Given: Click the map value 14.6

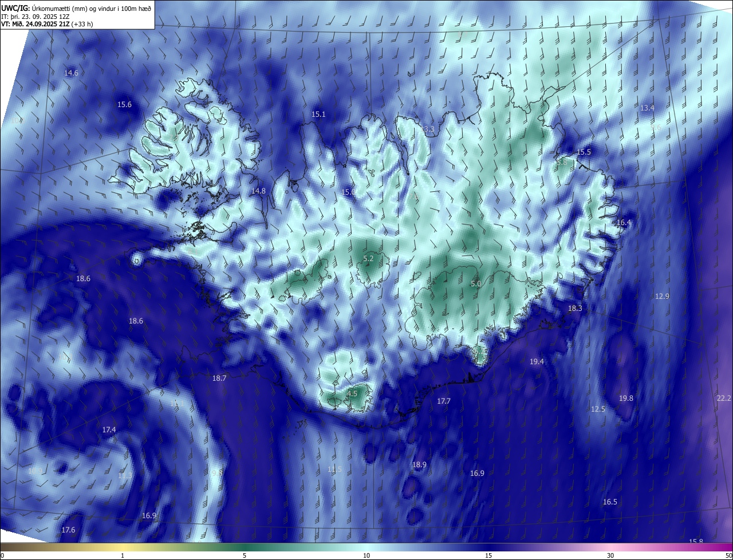Looking at the screenshot, I should tap(72, 73).
